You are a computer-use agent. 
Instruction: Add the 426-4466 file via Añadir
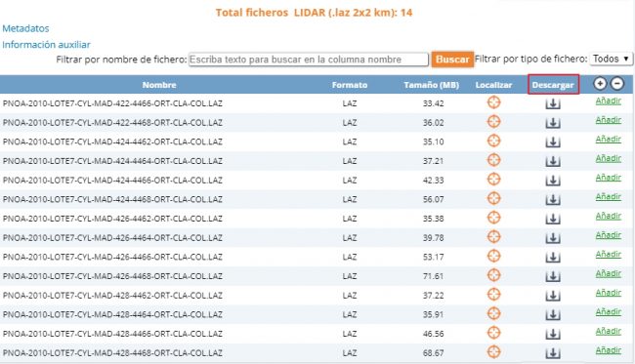(609, 254)
